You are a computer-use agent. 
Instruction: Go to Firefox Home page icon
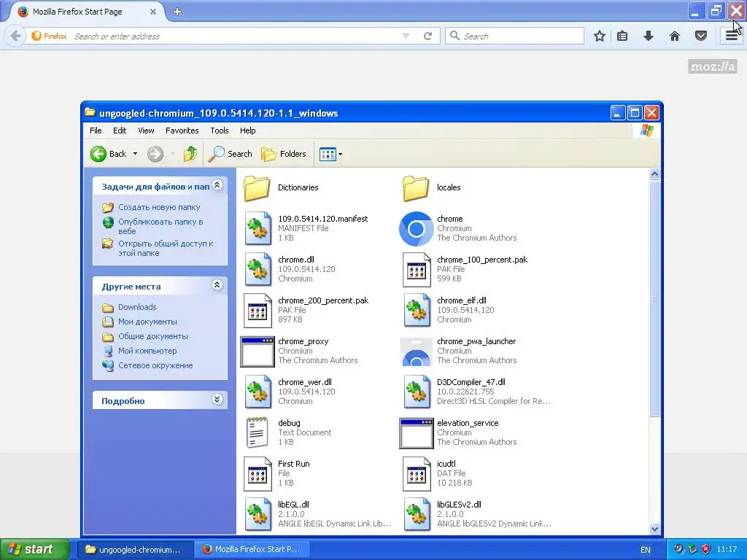point(675,36)
